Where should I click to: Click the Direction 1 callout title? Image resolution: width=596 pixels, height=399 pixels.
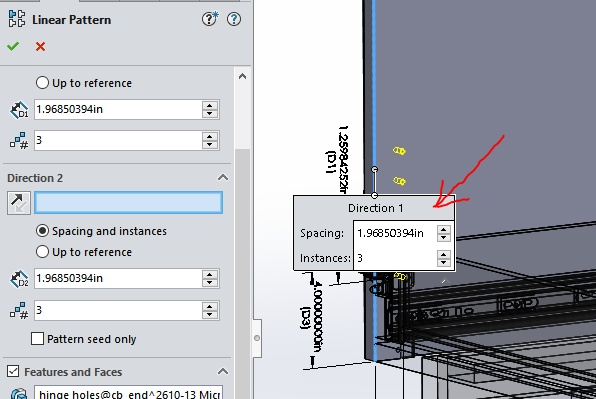(x=376, y=208)
